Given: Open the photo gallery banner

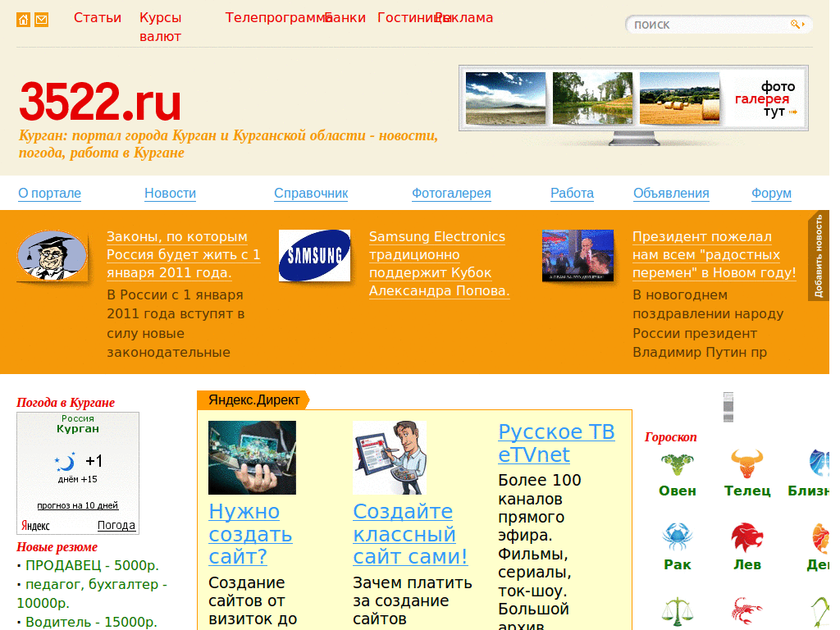Looking at the screenshot, I should 633,98.
